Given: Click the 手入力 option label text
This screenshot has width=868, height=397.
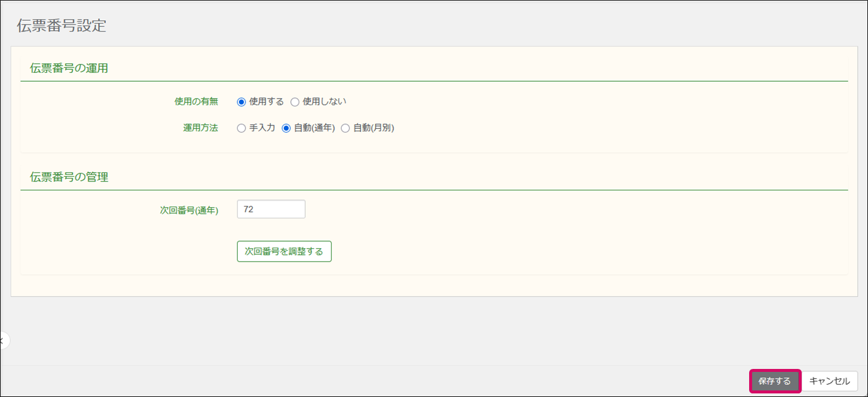Looking at the screenshot, I should (x=262, y=128).
